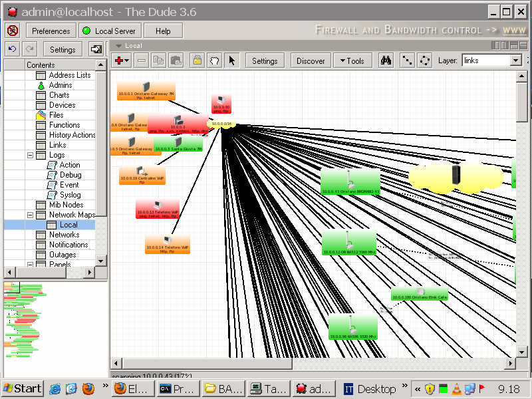Open Links in Contents tree

click(x=57, y=145)
